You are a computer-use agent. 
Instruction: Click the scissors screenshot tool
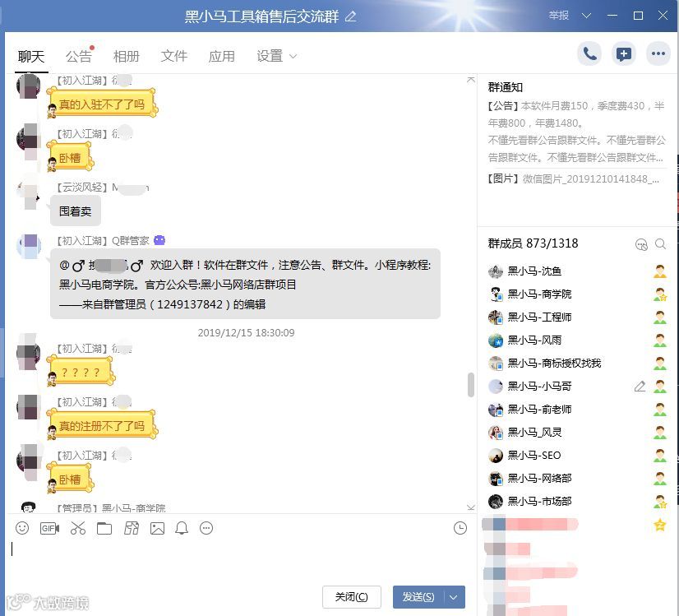coord(78,528)
